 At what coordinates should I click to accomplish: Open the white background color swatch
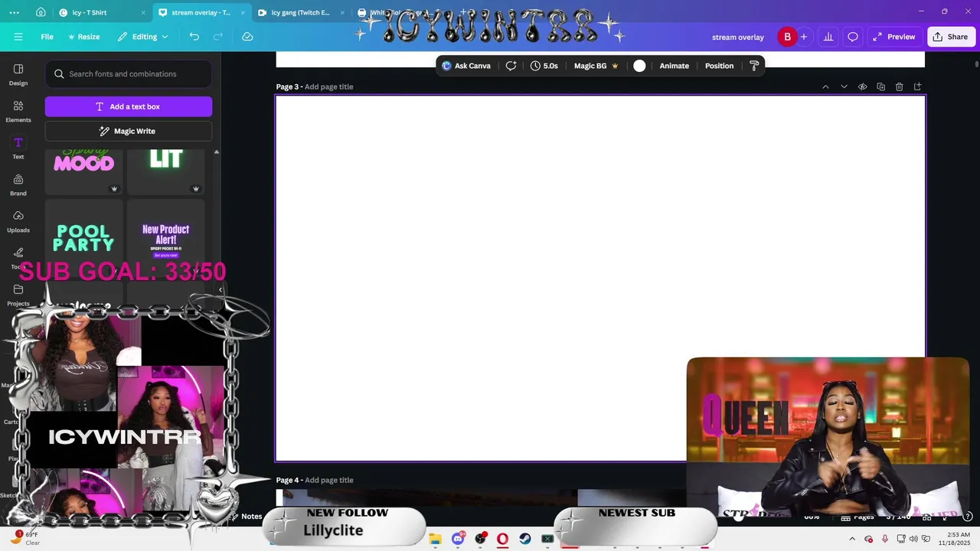(x=639, y=66)
